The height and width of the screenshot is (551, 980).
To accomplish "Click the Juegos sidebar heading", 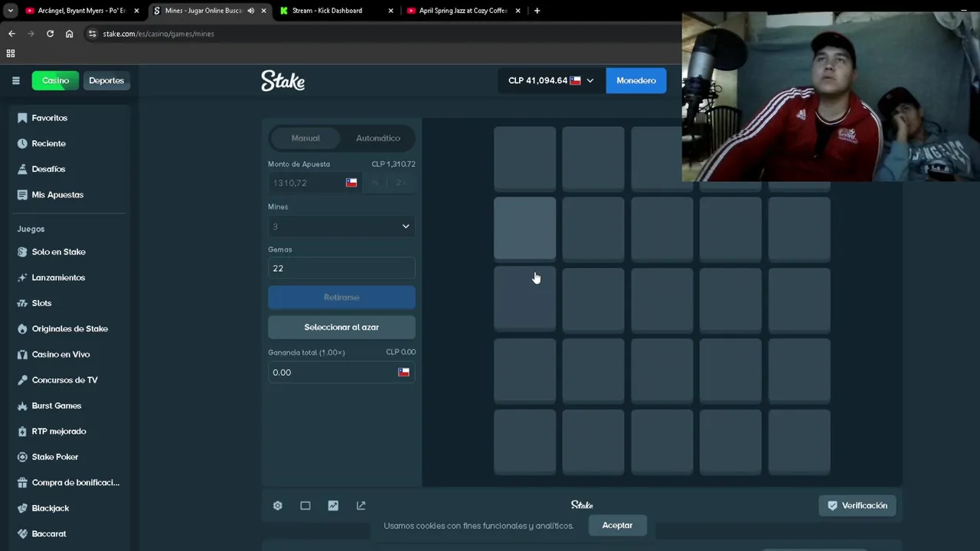I will [31, 229].
